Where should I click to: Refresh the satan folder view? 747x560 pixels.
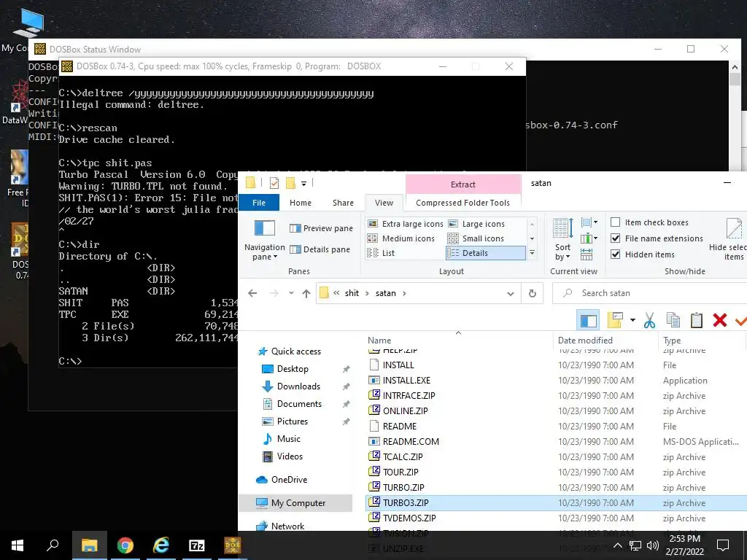coord(532,293)
